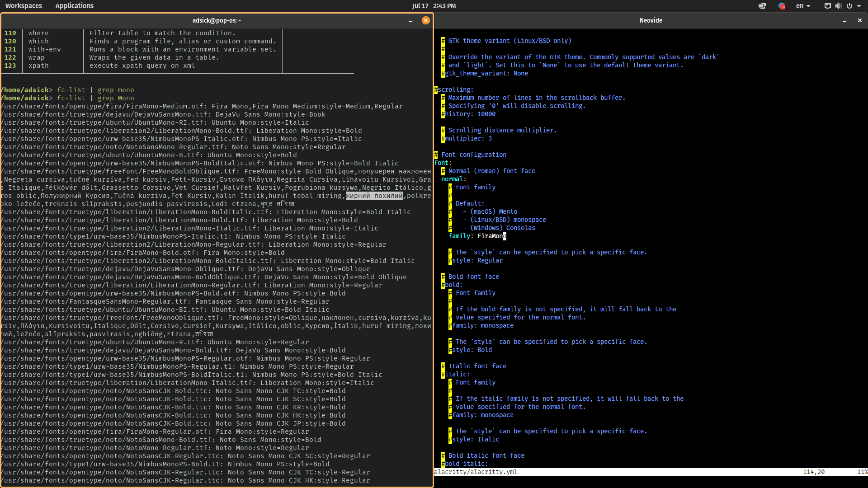Viewport: 868px width, 488px height.
Task: Click the 'normal:' key in Neovide
Action: pos(454,179)
